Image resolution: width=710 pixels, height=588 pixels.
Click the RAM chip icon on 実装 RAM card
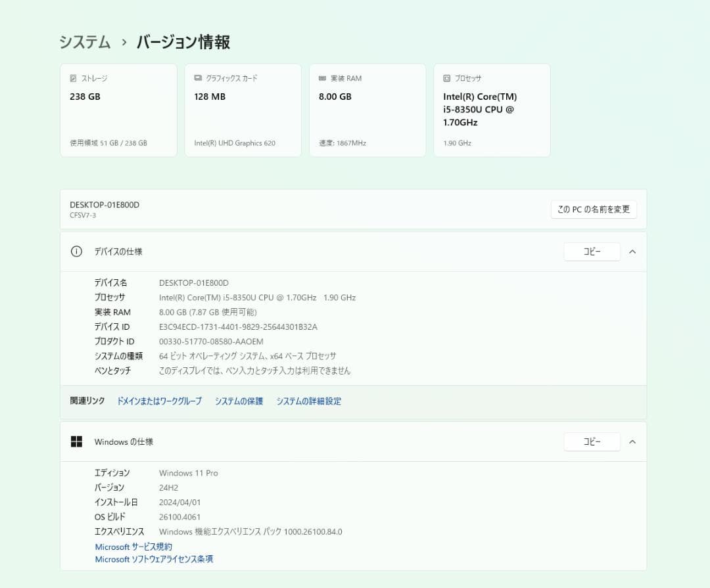[x=321, y=78]
